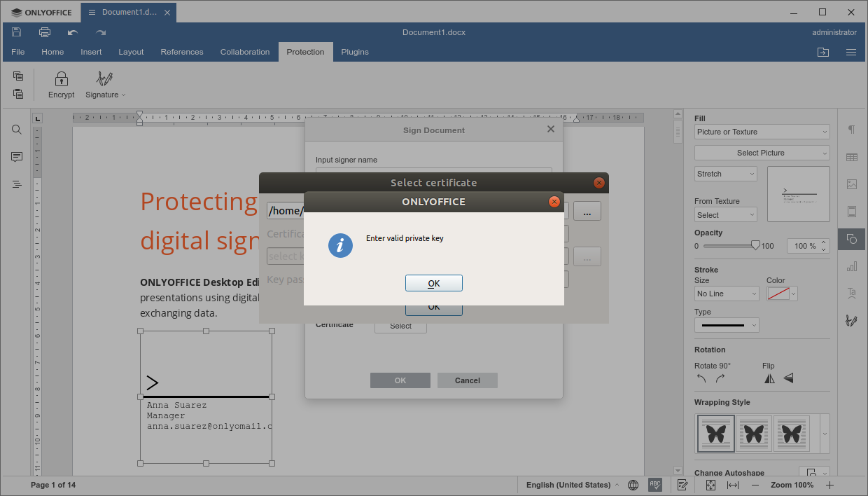The width and height of the screenshot is (868, 496).
Task: Open the Stroke Size dropdown showing No Line
Action: point(727,294)
